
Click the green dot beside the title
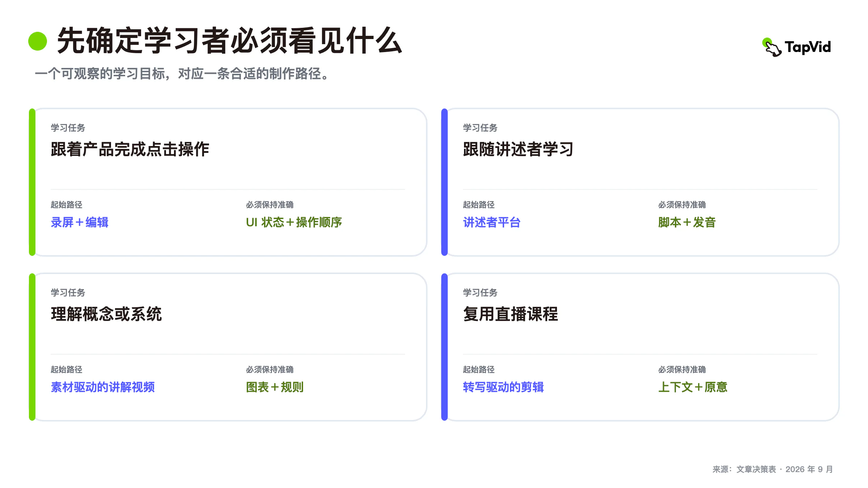tap(38, 41)
